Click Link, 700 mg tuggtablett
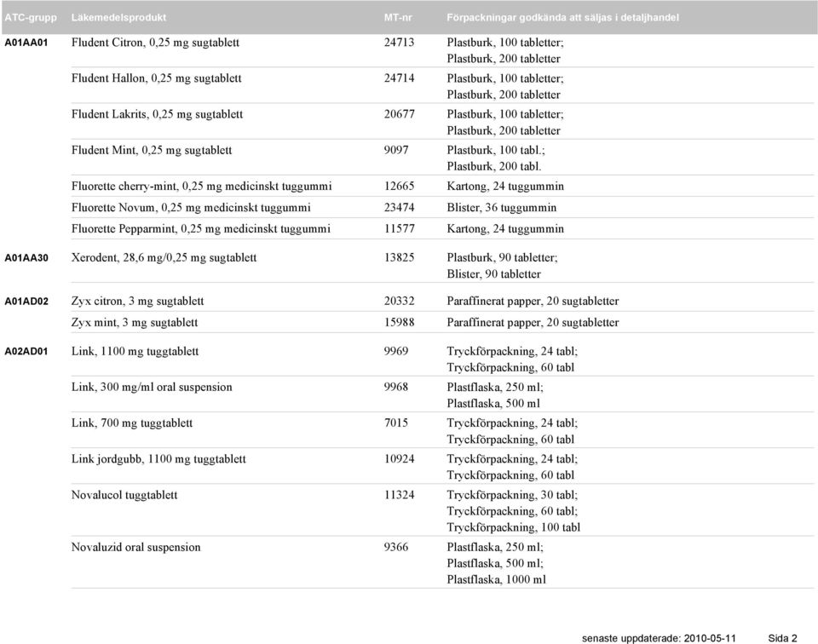 [x=132, y=423]
